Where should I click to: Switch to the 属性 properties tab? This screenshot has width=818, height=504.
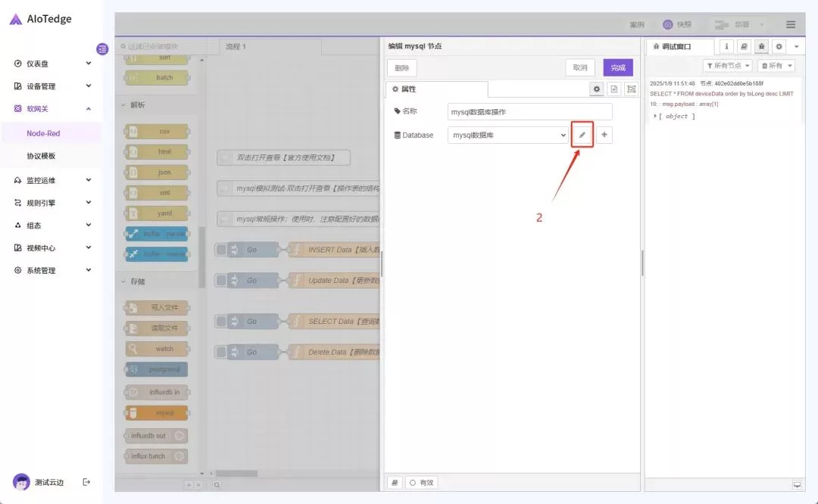(x=436, y=89)
